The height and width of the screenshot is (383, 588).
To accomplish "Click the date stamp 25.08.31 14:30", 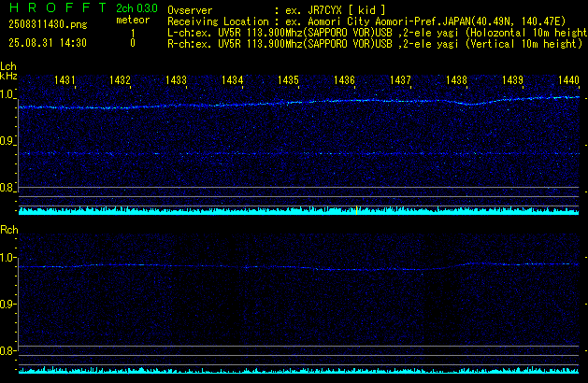I will click(48, 43).
